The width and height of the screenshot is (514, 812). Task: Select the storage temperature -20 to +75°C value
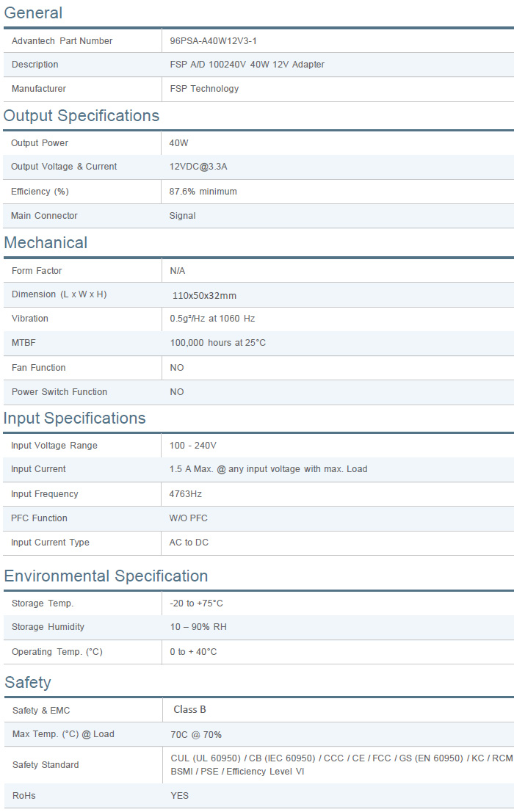click(196, 603)
